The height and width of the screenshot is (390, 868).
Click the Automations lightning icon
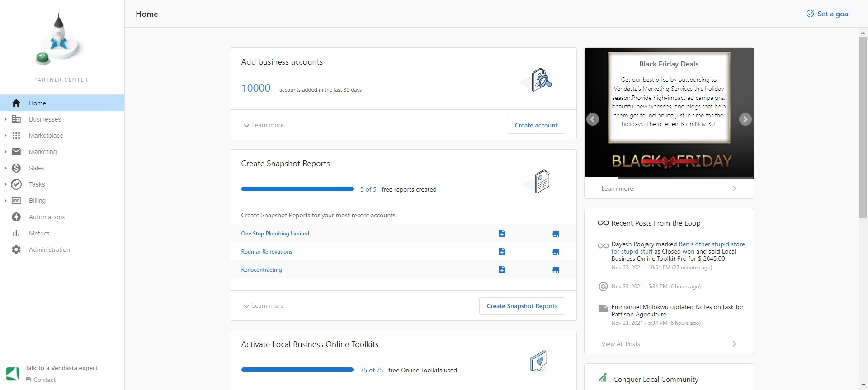point(16,217)
